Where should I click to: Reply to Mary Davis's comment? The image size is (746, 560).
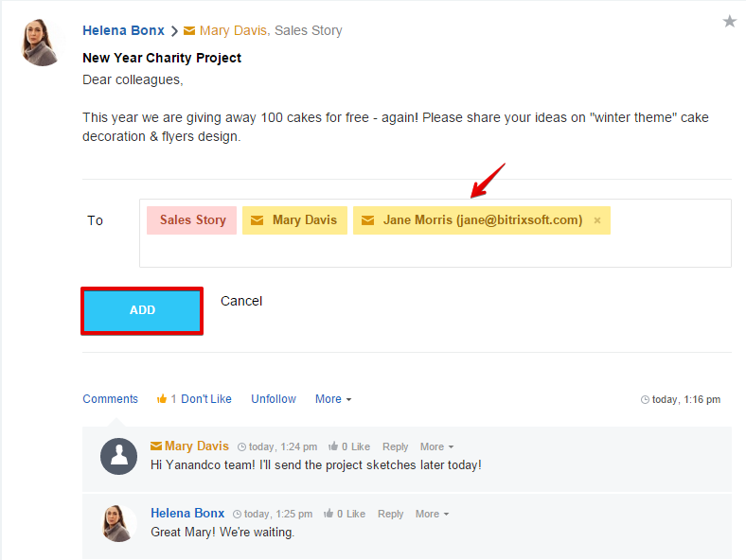[396, 446]
